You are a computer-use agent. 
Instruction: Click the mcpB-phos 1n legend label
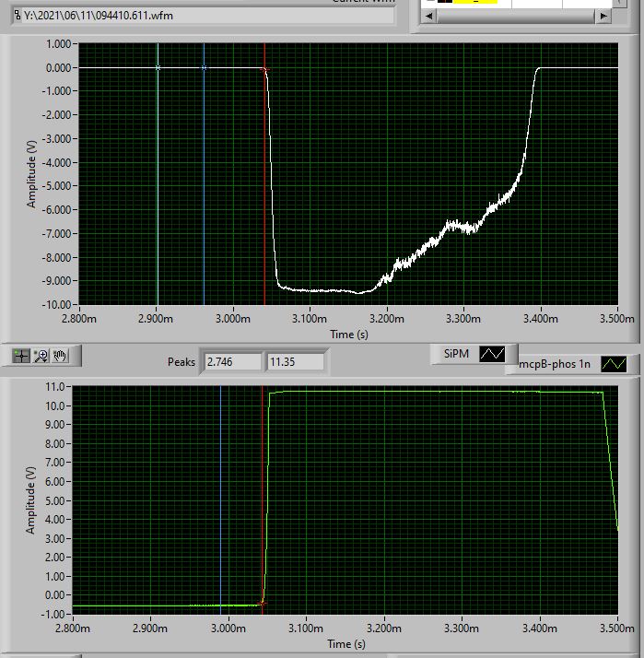click(555, 364)
